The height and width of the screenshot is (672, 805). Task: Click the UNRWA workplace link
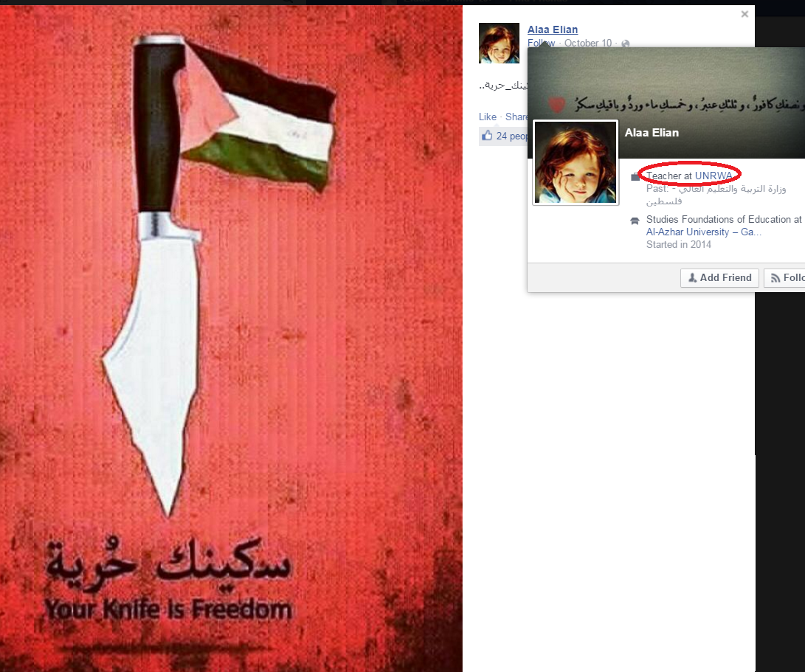[713, 176]
